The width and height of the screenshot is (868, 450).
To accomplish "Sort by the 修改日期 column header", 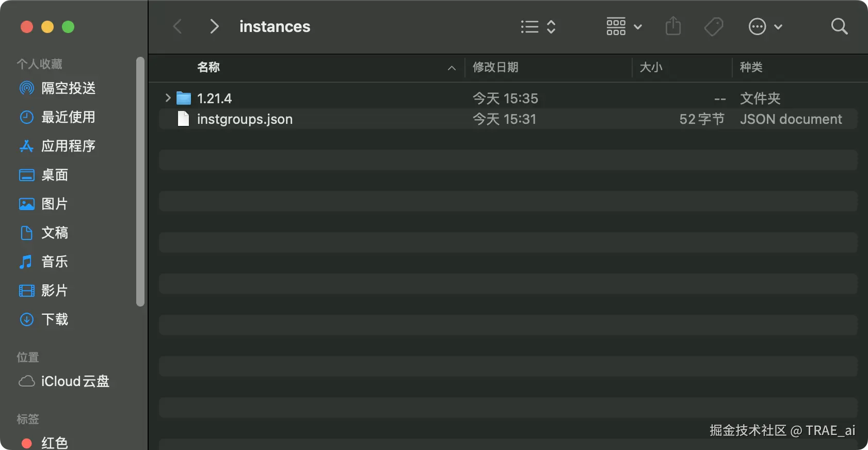I will coord(495,67).
